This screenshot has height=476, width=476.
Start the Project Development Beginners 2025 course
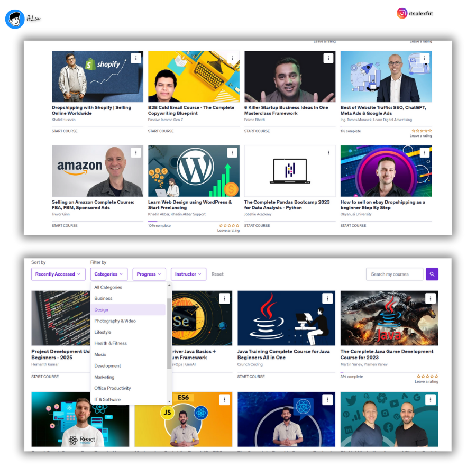click(x=45, y=377)
